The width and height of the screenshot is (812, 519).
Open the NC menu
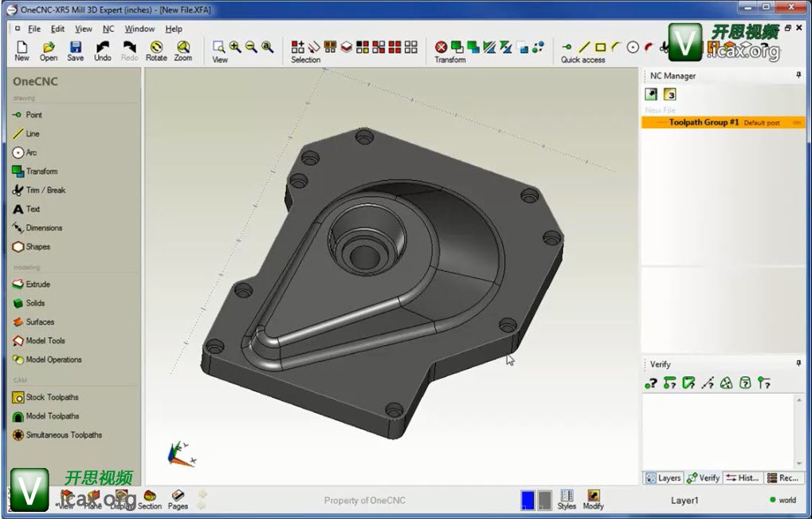coord(108,29)
